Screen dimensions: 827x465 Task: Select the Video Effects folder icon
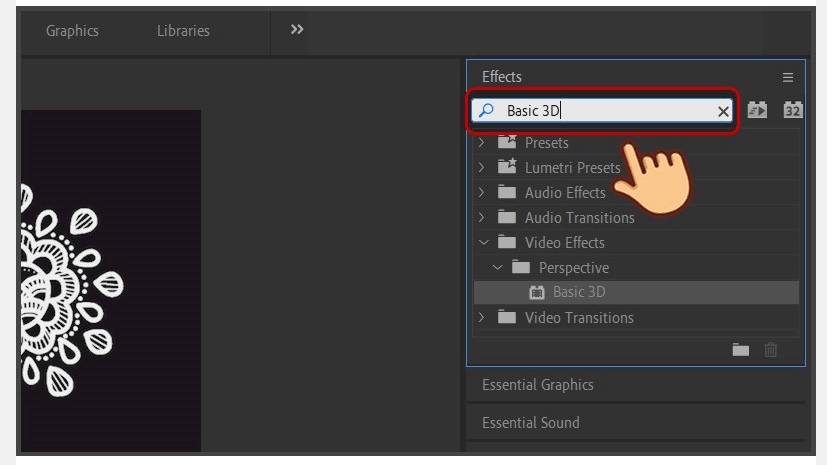pos(507,242)
